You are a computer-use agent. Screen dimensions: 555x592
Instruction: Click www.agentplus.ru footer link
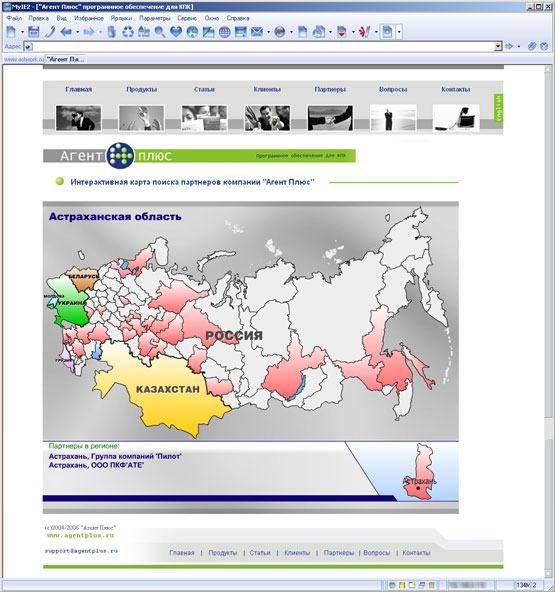coord(80,535)
